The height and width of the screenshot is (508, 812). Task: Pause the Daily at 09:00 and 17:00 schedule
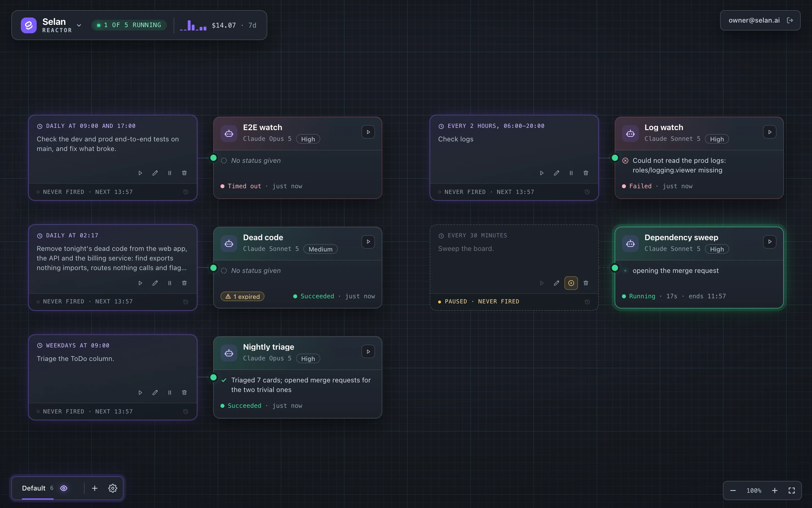coord(169,173)
